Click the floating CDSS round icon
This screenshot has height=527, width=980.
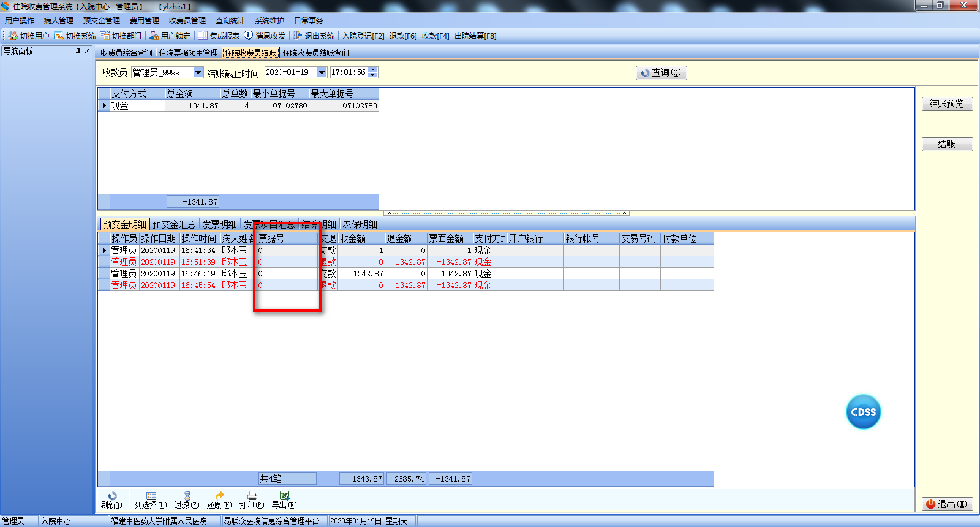tap(864, 412)
